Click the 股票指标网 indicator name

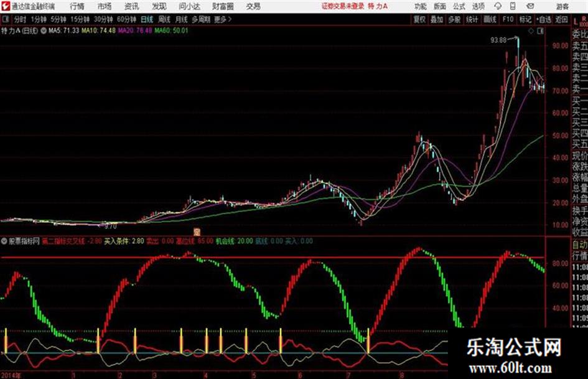point(24,241)
